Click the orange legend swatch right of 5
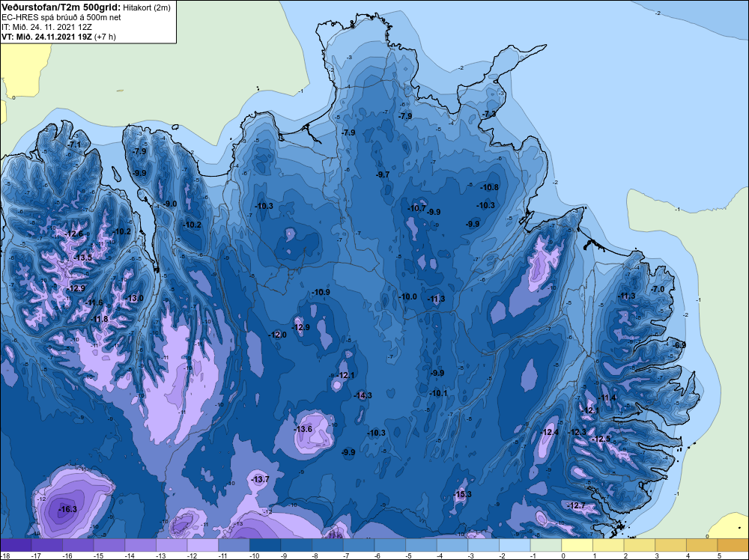 (x=733, y=545)
